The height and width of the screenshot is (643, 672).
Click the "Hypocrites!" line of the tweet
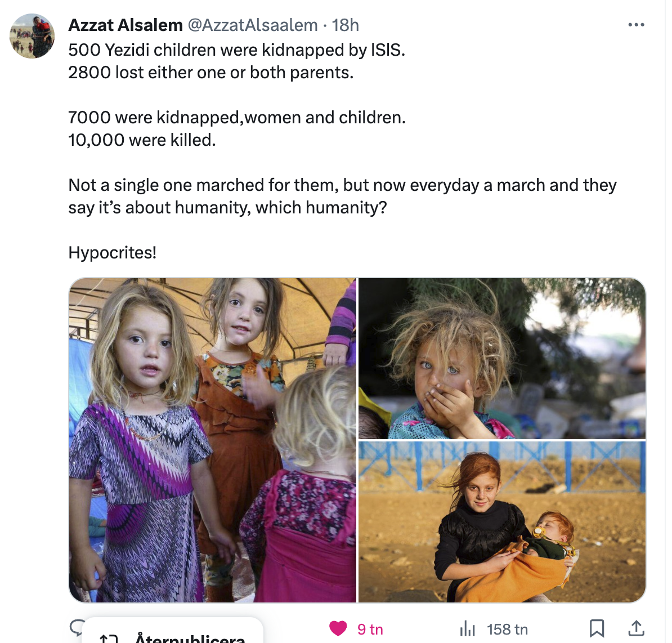[113, 252]
